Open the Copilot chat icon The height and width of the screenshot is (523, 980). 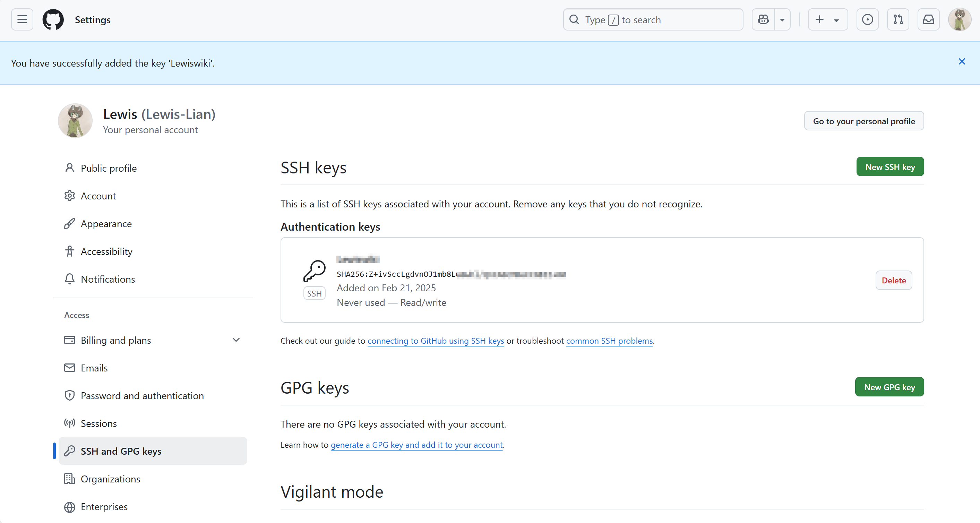(763, 20)
